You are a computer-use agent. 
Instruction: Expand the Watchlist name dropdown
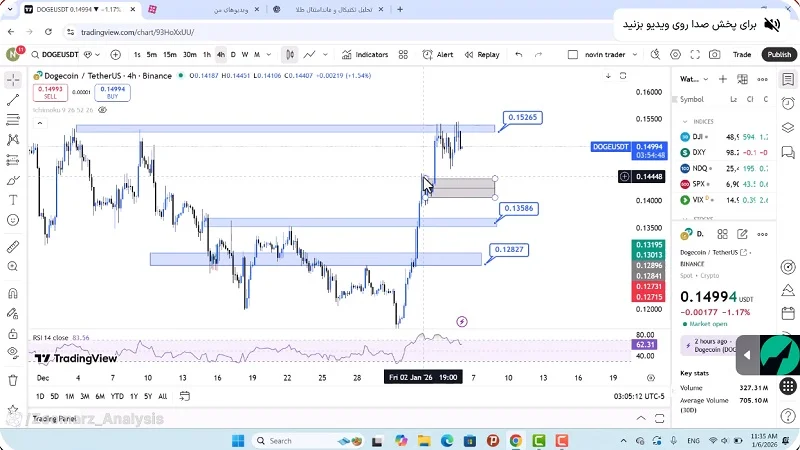(x=691, y=79)
